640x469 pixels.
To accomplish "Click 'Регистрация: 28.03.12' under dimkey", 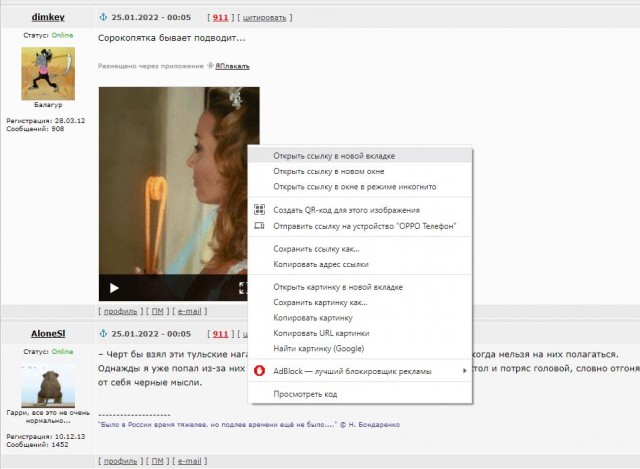I will pos(46,120).
